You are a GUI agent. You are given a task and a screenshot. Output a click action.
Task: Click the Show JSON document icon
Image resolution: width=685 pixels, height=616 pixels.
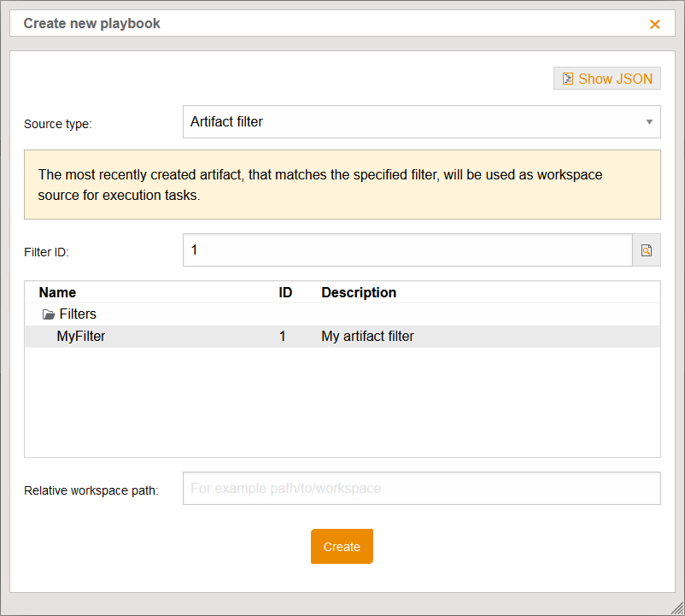(568, 78)
